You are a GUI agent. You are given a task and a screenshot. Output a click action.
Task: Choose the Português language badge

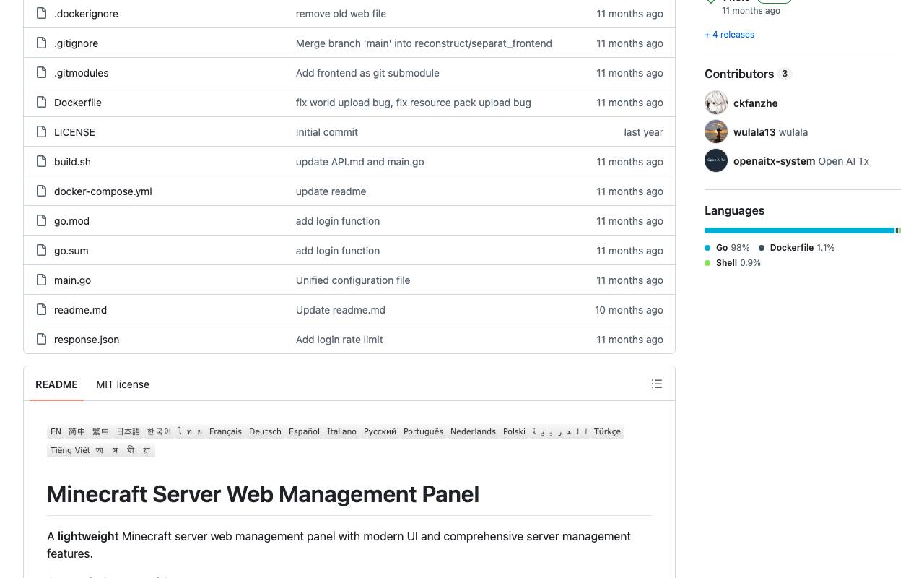(423, 431)
